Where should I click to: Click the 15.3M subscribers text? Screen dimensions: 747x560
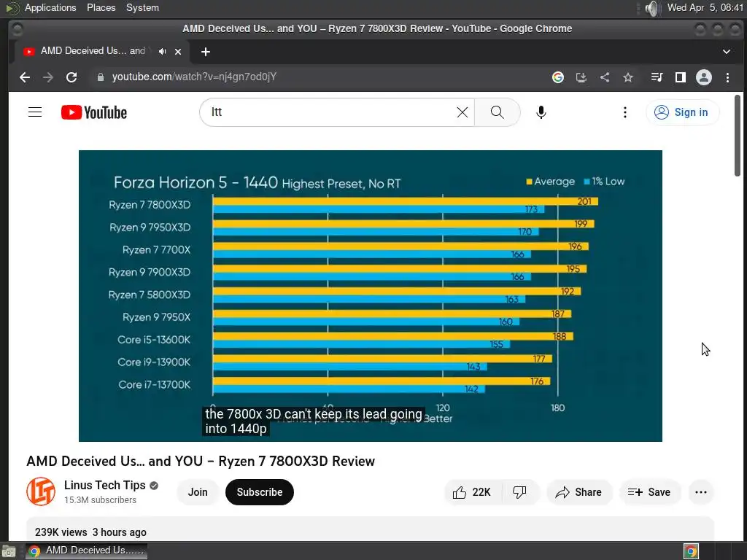100,500
